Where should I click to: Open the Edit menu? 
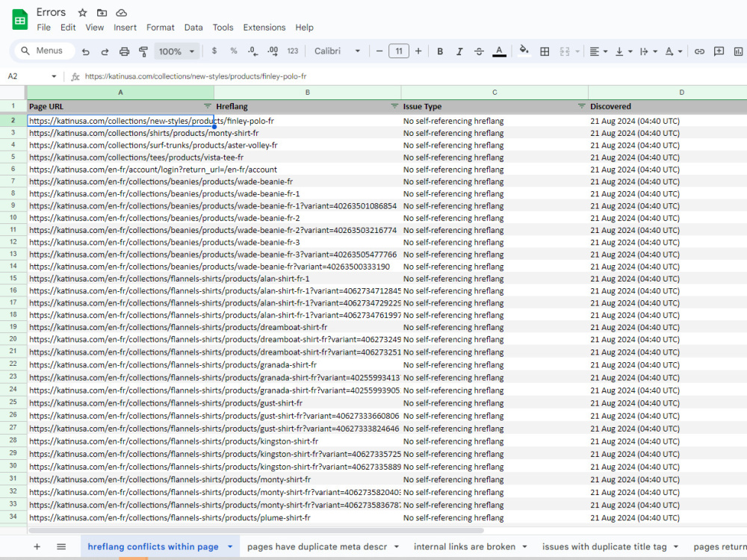pos(68,28)
